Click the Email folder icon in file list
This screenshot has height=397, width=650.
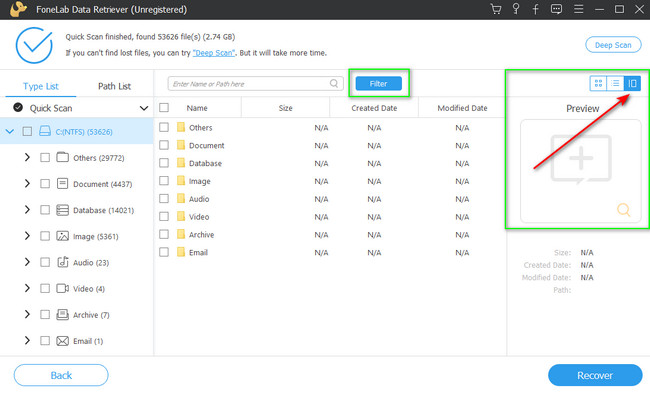click(181, 252)
